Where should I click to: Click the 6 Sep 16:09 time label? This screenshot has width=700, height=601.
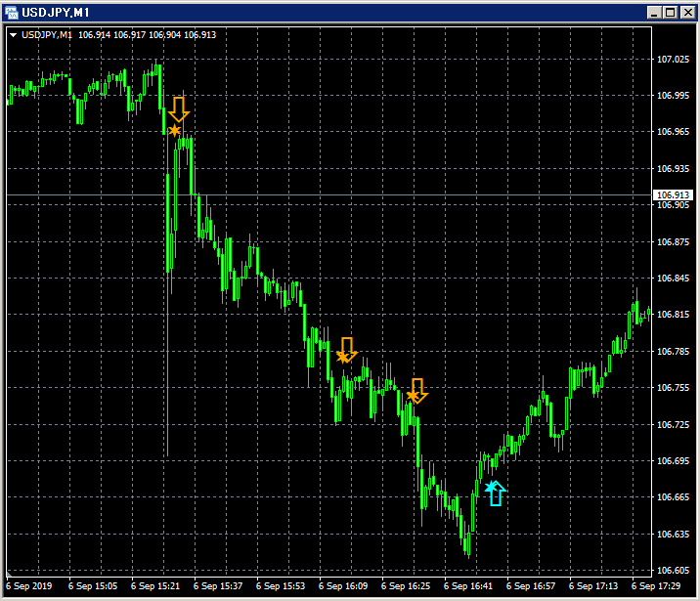coord(343,585)
